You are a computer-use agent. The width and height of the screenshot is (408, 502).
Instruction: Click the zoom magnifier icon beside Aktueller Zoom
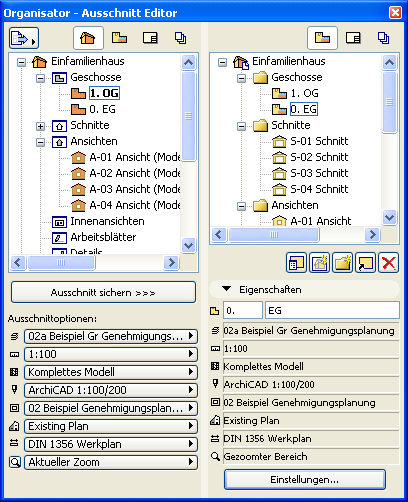click(15, 462)
